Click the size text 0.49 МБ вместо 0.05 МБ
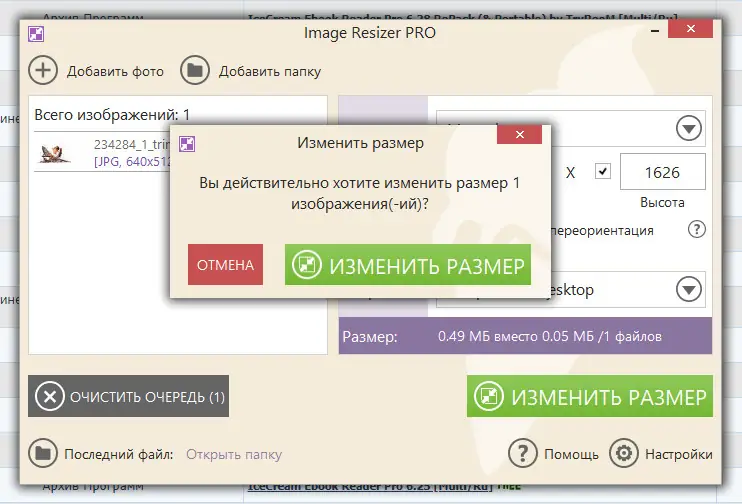Viewport: 742px width, 504px height. (516, 336)
